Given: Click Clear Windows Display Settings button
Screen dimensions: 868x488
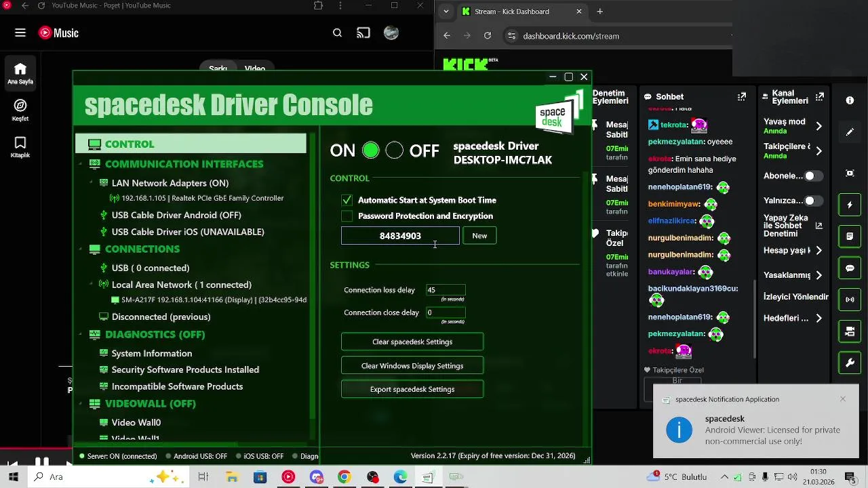Looking at the screenshot, I should [412, 365].
